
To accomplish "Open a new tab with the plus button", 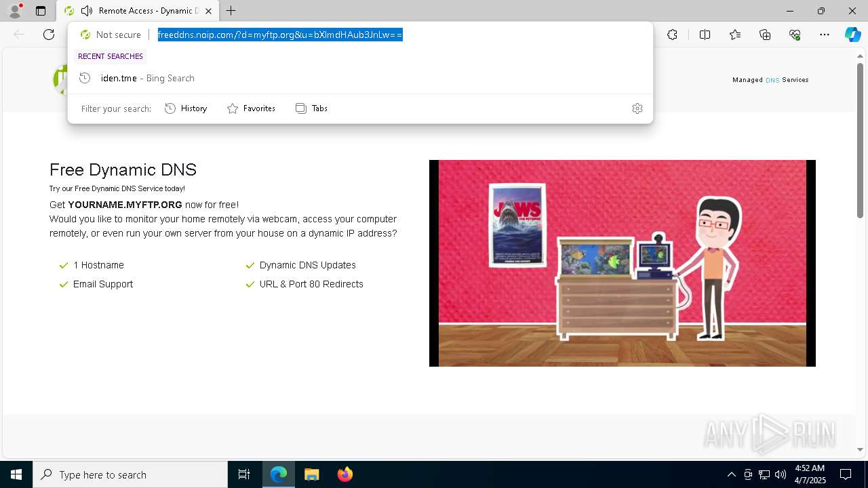I will coord(231,11).
